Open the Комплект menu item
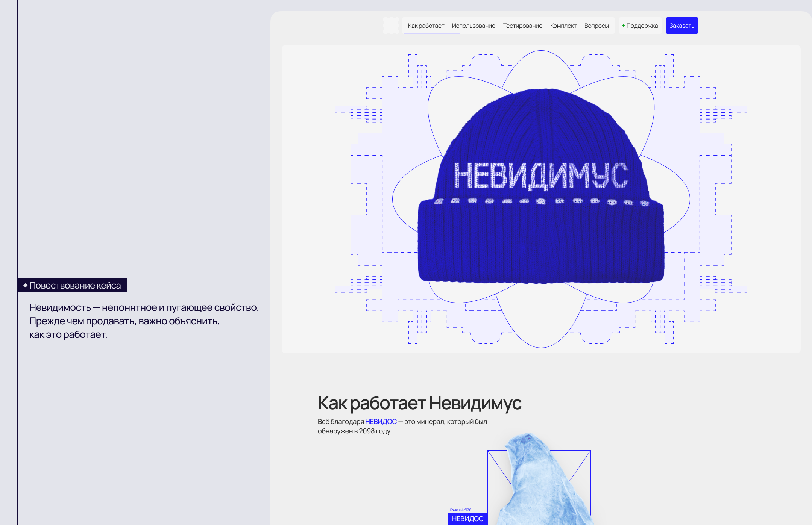The height and width of the screenshot is (525, 812). pos(563,26)
